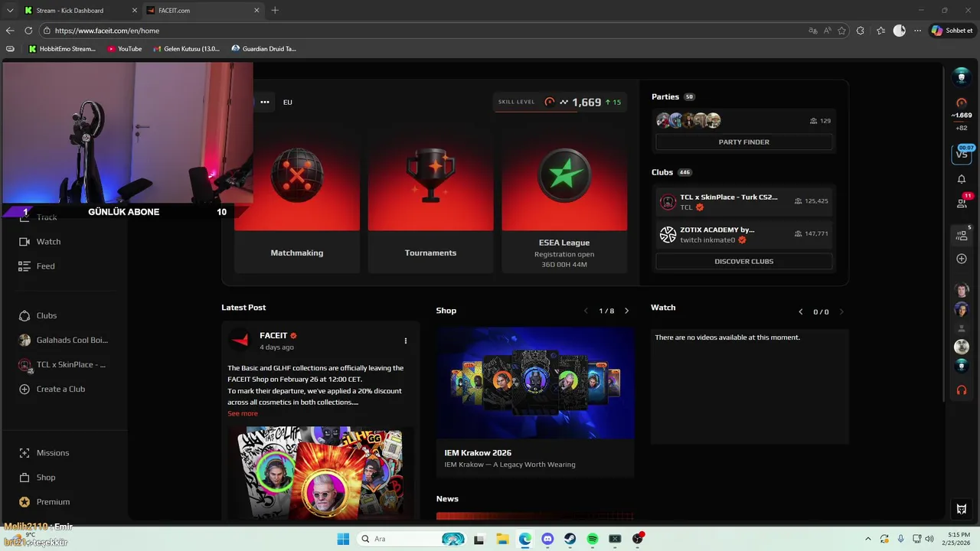Open TCL x SkinPlace - Turk CS2 club row
The image size is (980, 551).
click(x=744, y=201)
